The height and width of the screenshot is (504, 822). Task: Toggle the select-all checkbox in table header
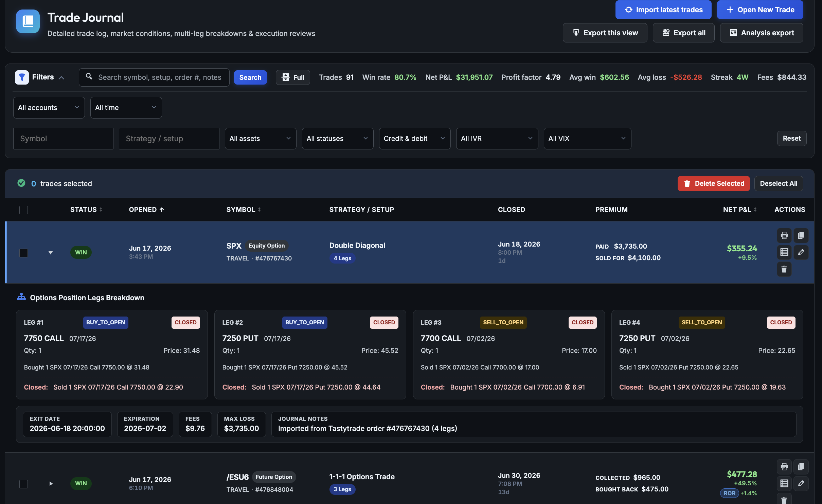click(23, 210)
